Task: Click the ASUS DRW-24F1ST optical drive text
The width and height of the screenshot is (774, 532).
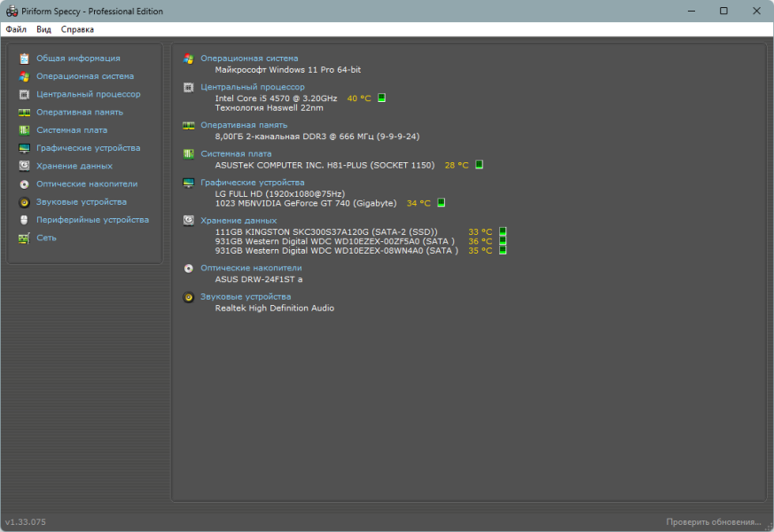Action: tap(259, 279)
